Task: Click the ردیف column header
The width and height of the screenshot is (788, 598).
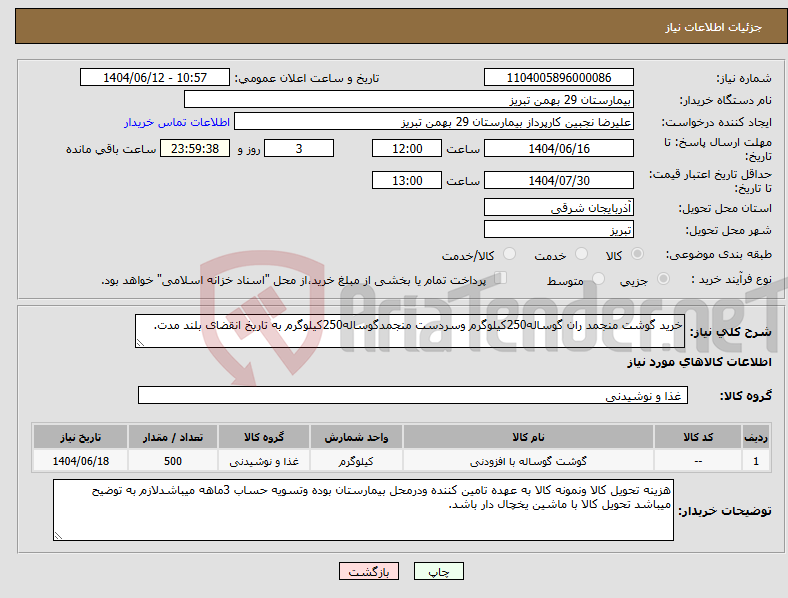Action: pyautogui.click(x=756, y=437)
